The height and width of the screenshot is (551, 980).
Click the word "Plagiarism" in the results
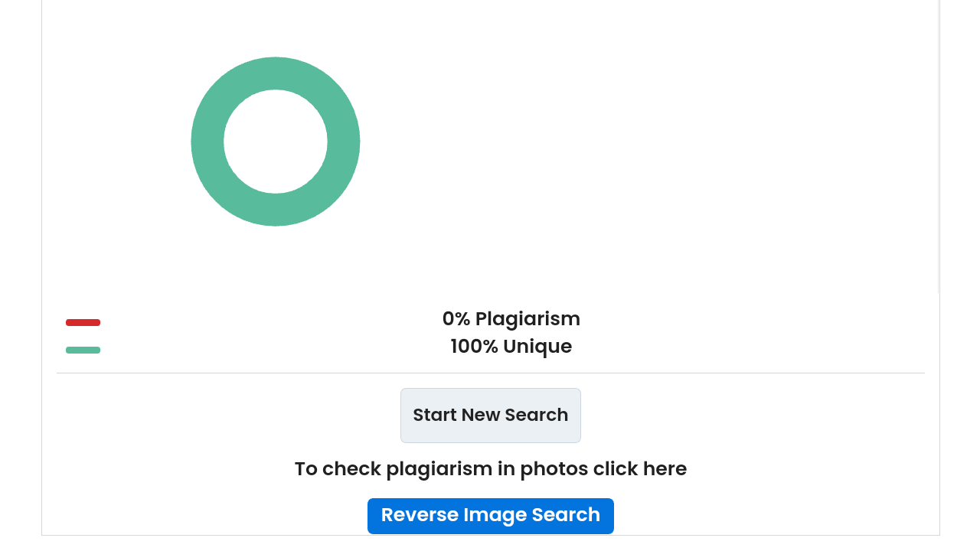(528, 318)
